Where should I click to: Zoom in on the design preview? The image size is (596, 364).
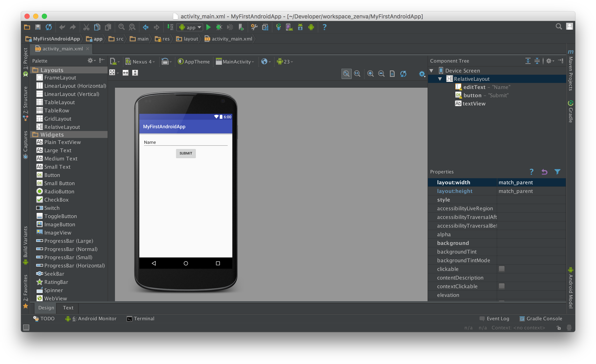pyautogui.click(x=371, y=74)
